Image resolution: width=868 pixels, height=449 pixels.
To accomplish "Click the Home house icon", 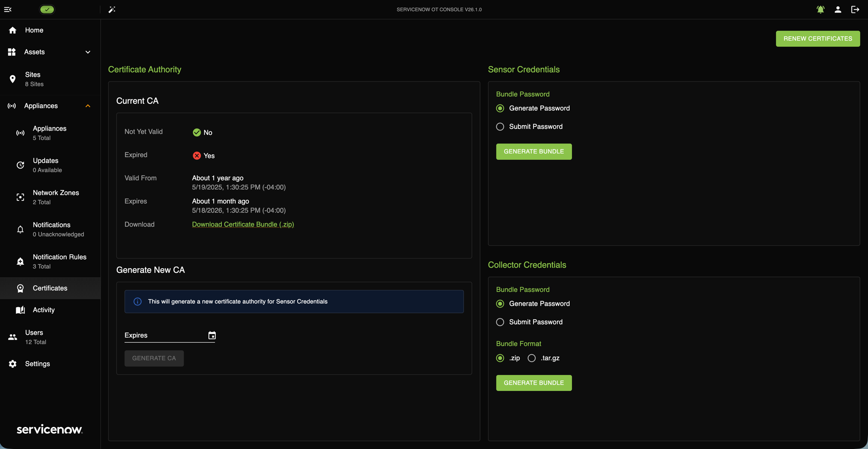I will 12,30.
